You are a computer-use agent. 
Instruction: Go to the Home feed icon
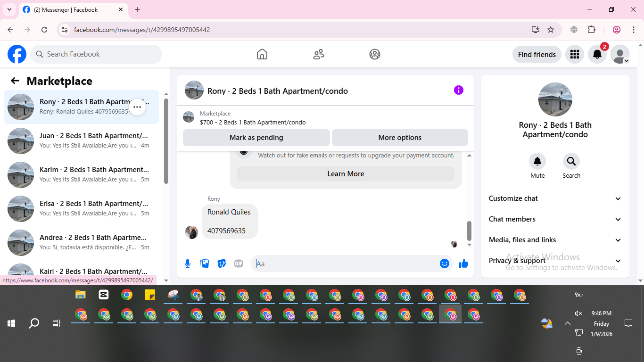[262, 54]
